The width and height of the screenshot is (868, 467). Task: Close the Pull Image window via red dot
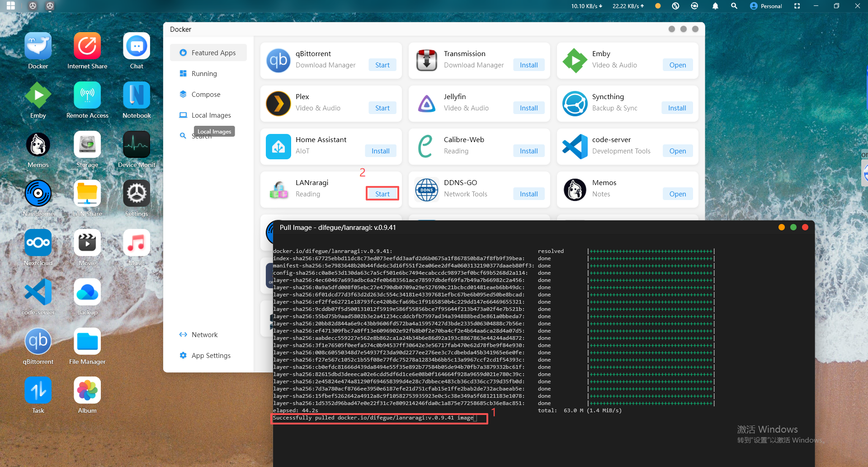point(805,227)
